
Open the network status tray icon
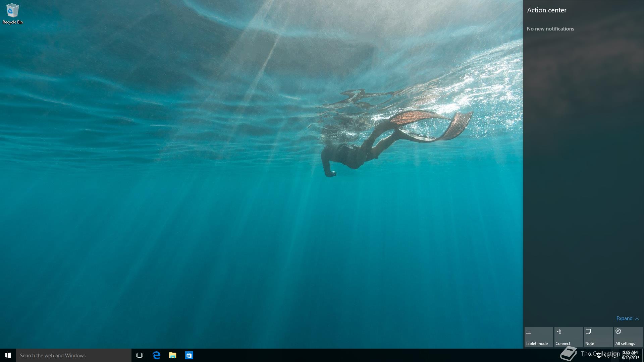(x=598, y=355)
